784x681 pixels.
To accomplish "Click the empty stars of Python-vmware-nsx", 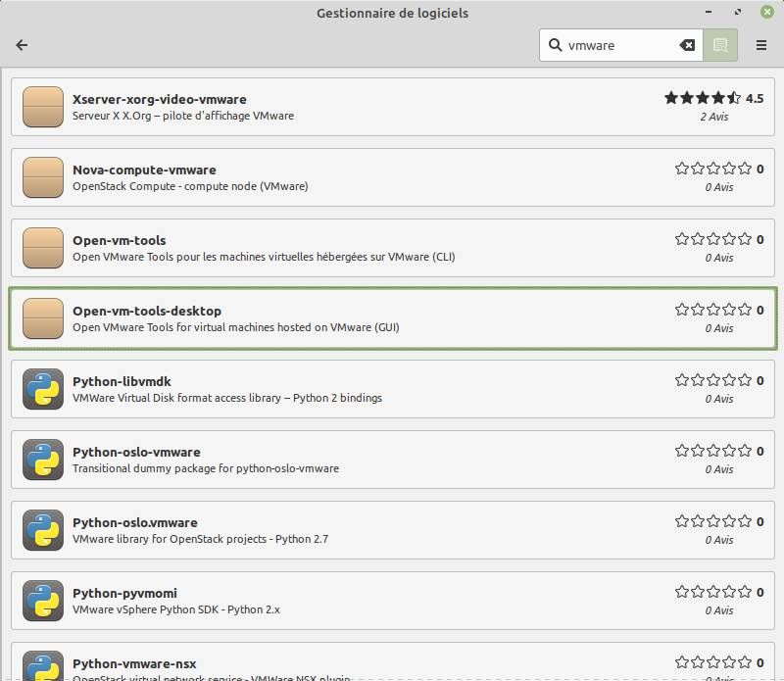I will click(713, 662).
